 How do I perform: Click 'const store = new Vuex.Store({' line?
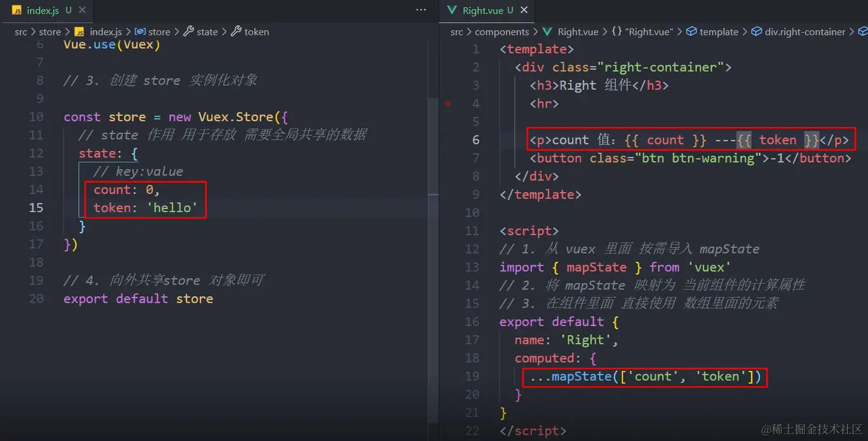tap(176, 117)
